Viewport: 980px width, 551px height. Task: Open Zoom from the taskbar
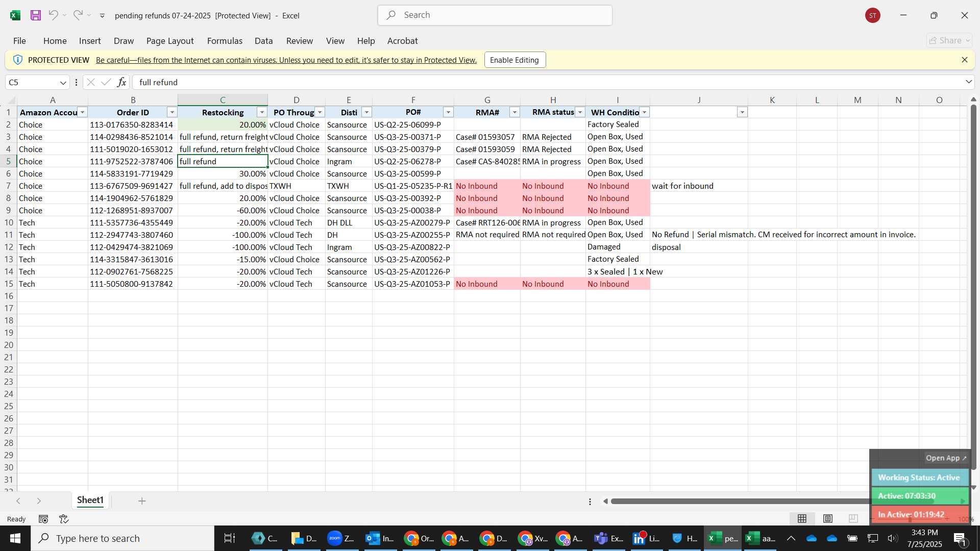341,538
